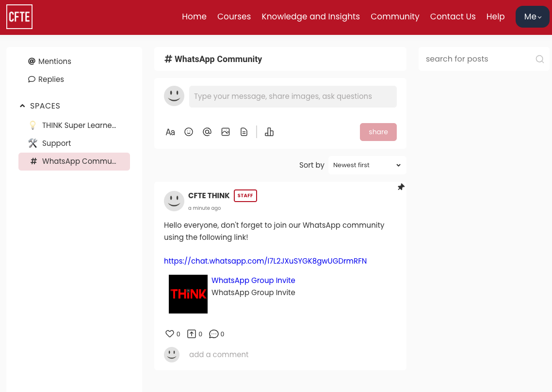Open text formatting (Aa) options
Screen dimensions: 552x392
(170, 132)
